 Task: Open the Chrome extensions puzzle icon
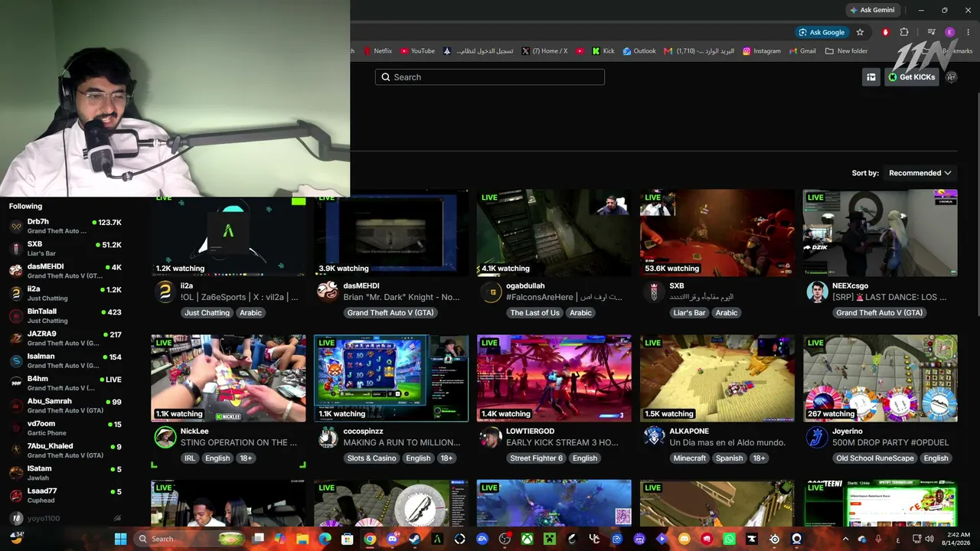pos(904,32)
